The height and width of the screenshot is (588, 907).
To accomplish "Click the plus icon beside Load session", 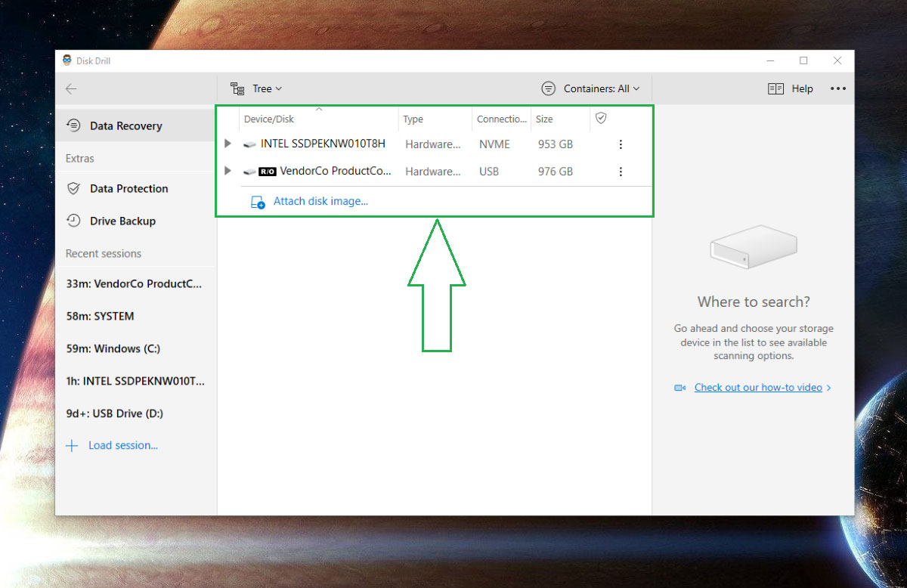I will coord(72,446).
